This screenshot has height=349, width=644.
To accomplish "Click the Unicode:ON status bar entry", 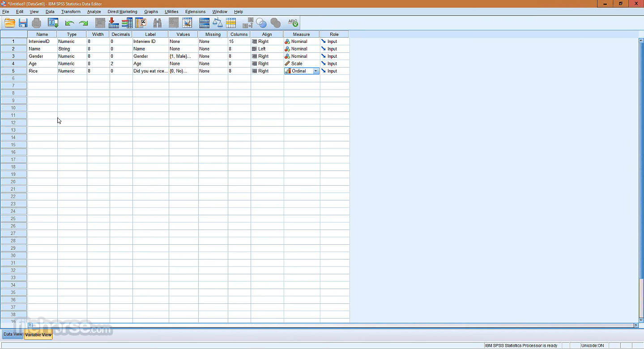I will (592, 345).
